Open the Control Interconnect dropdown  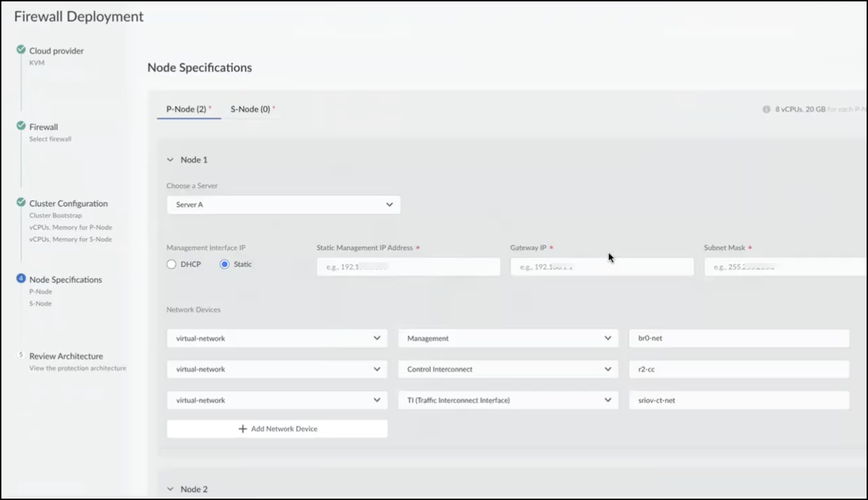tap(508, 370)
